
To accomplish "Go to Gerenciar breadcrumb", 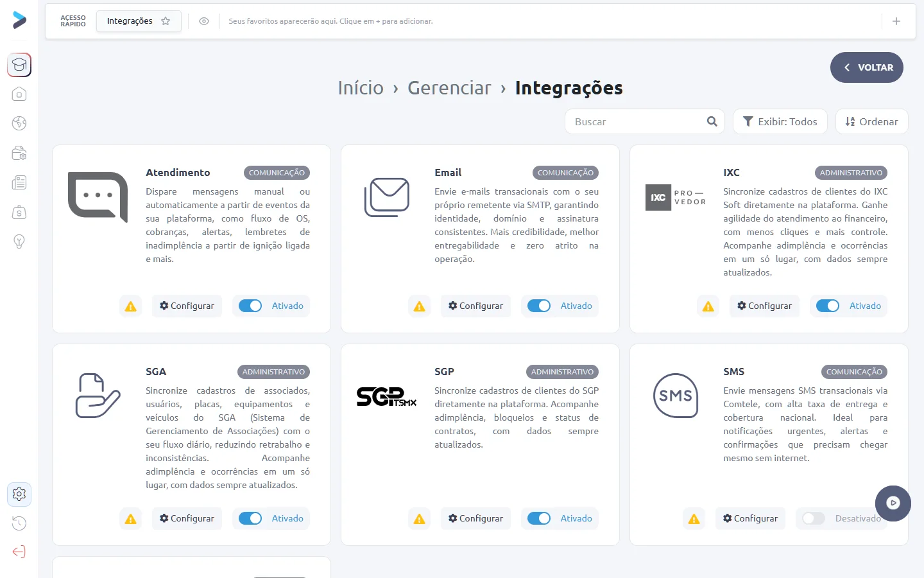I will [x=449, y=88].
